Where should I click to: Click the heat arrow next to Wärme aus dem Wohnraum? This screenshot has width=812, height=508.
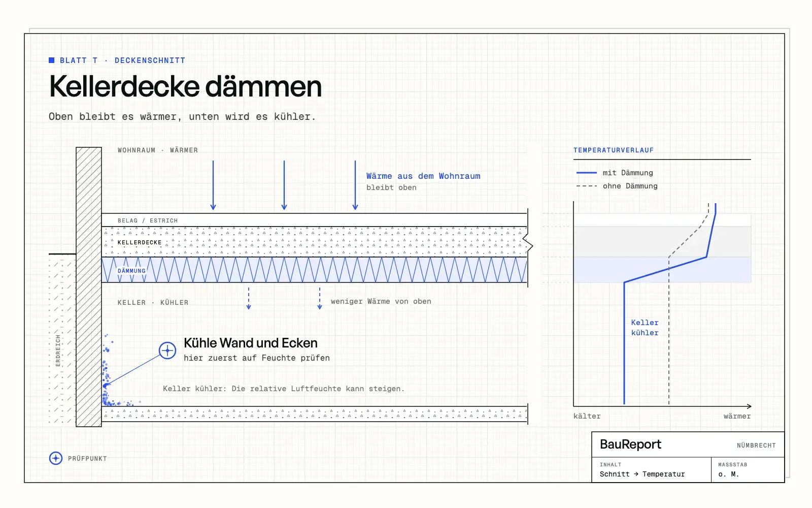click(x=355, y=185)
